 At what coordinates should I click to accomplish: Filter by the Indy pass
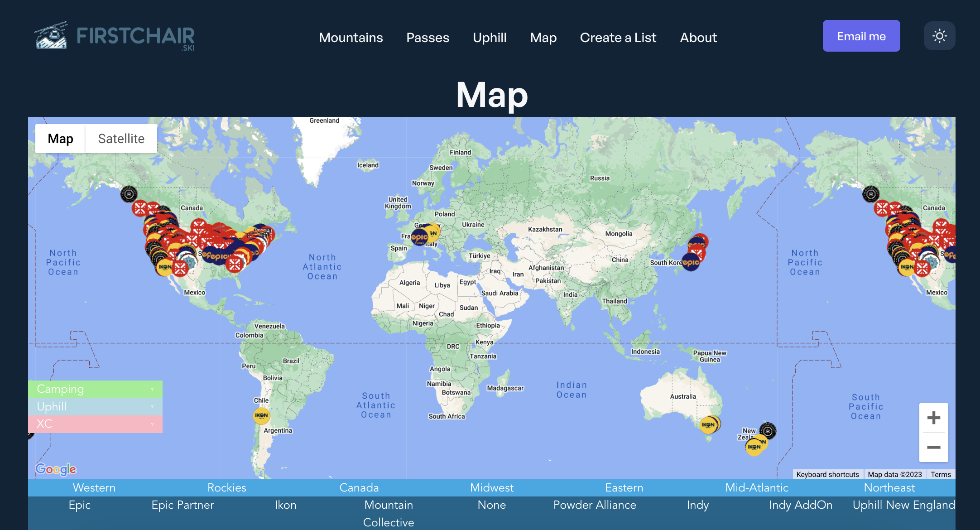(698, 505)
